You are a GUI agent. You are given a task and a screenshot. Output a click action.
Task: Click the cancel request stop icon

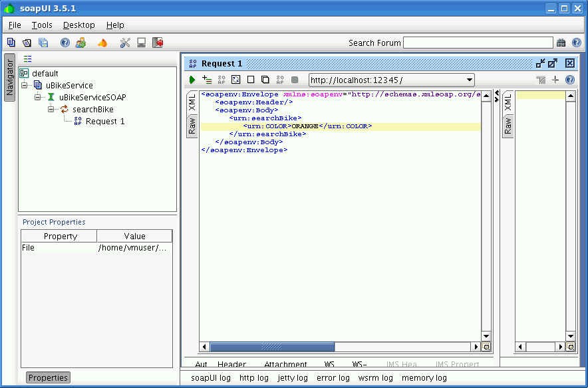[x=295, y=80]
